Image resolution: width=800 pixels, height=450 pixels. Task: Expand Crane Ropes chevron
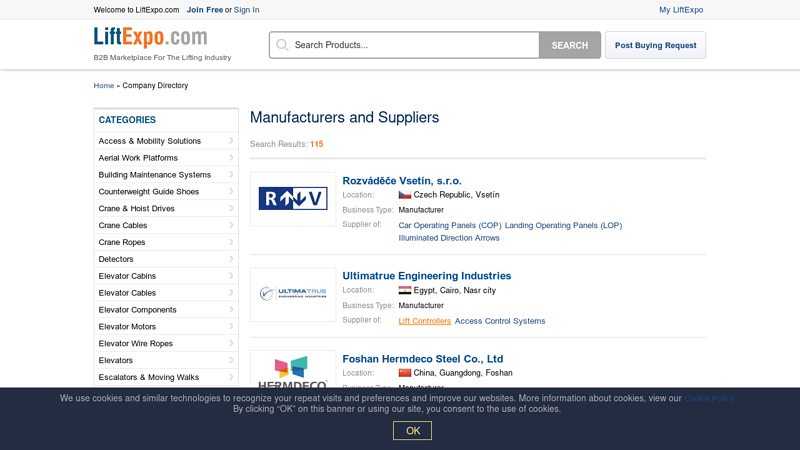231,242
